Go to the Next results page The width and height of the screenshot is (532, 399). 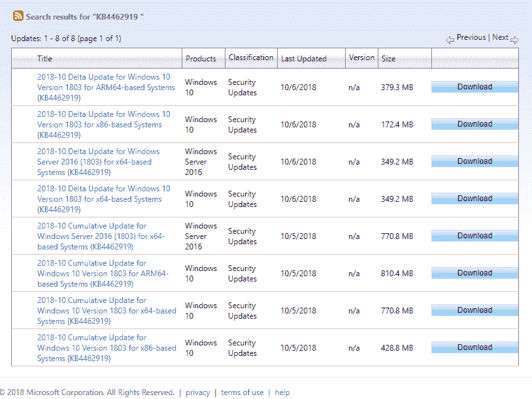point(500,37)
